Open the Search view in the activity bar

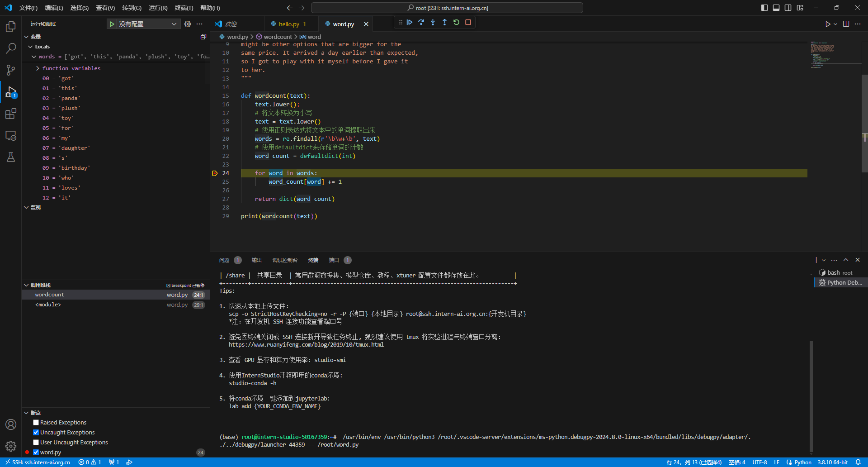pos(11,48)
